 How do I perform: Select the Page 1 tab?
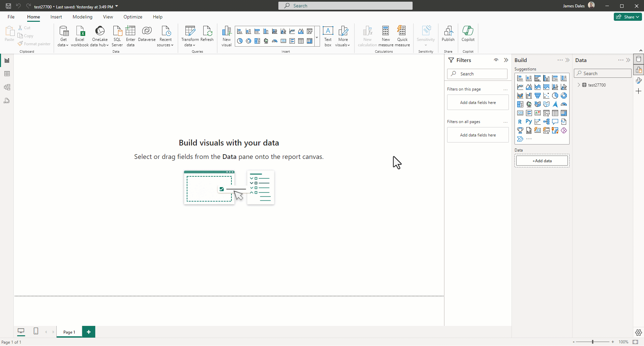[x=69, y=332]
